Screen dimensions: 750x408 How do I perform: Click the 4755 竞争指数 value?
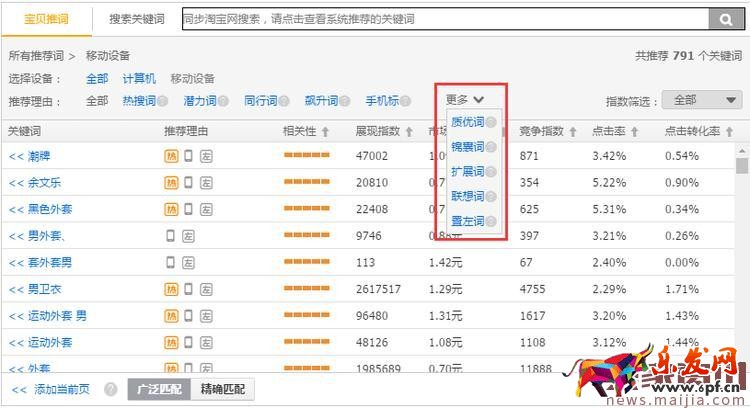532,289
